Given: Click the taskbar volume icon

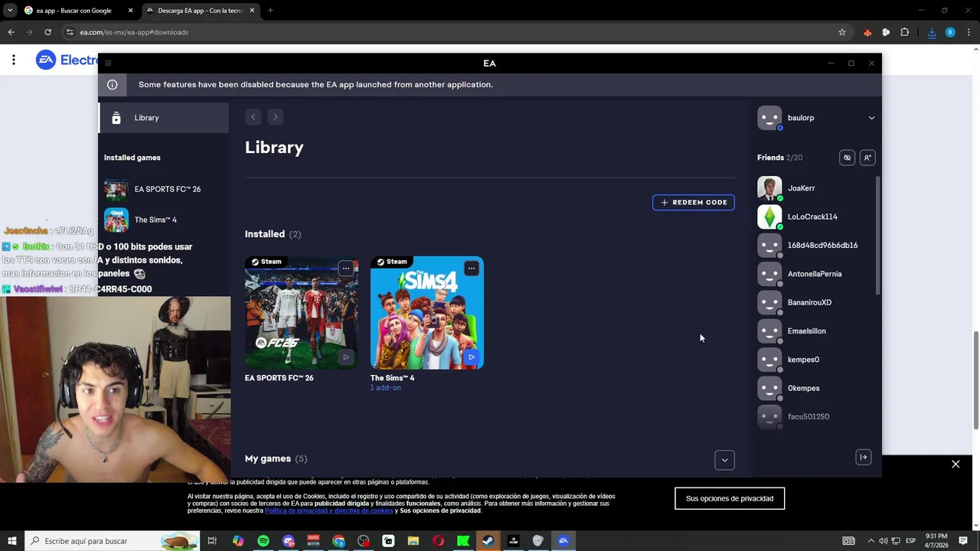Looking at the screenshot, I should (883, 541).
